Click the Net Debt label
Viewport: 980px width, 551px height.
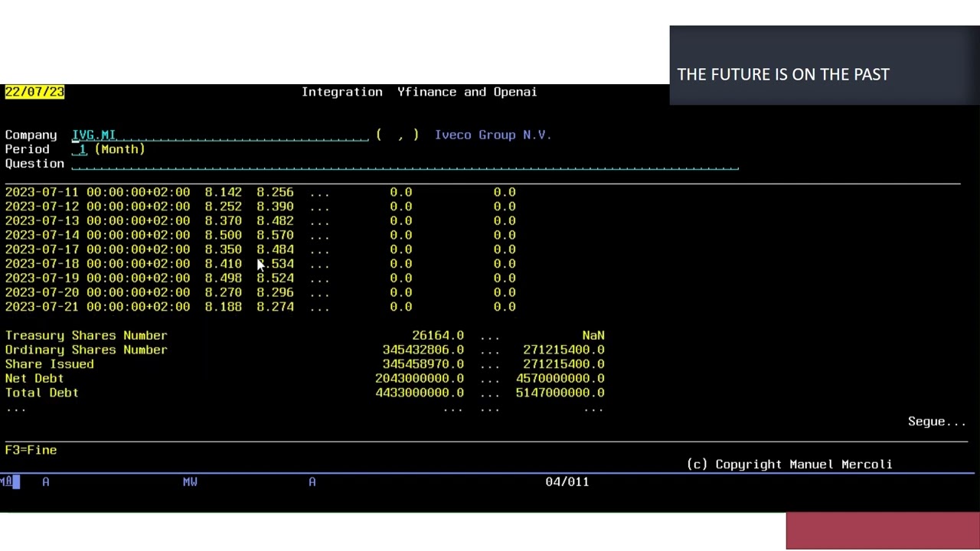tap(34, 378)
